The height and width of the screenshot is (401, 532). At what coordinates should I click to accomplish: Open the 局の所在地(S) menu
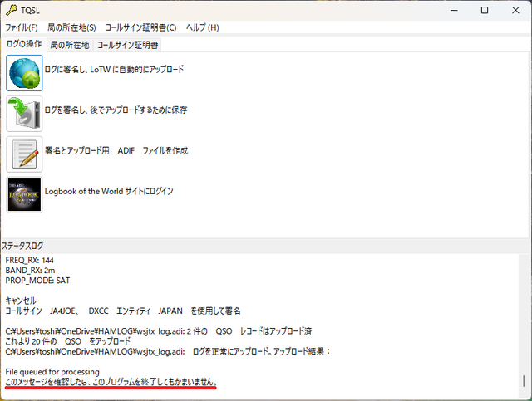coord(71,27)
